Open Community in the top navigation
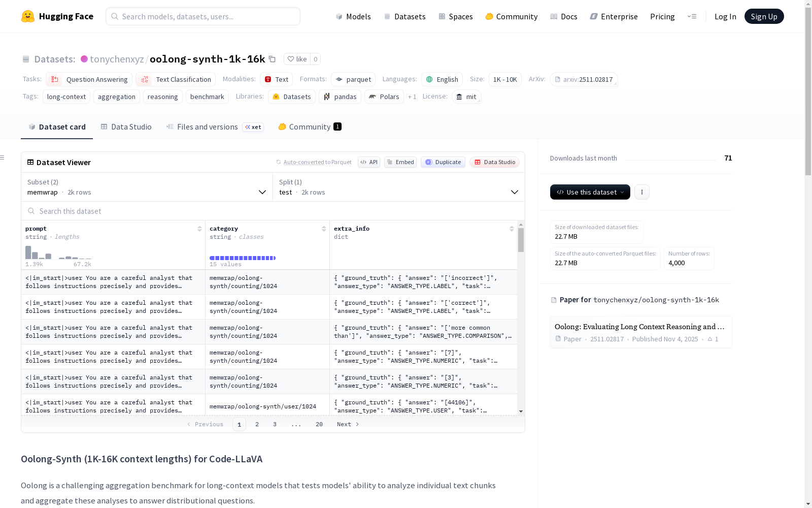812x508 pixels. pyautogui.click(x=512, y=16)
